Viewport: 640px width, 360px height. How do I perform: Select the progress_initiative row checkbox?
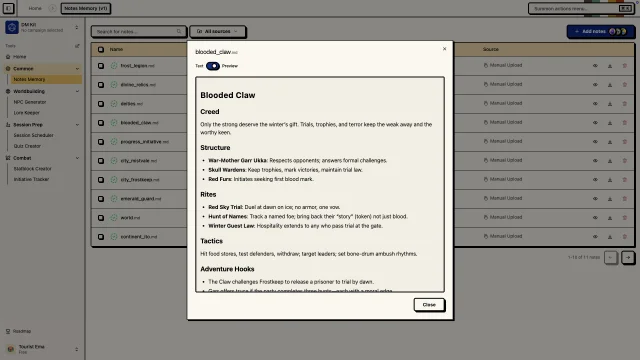pyautogui.click(x=101, y=142)
